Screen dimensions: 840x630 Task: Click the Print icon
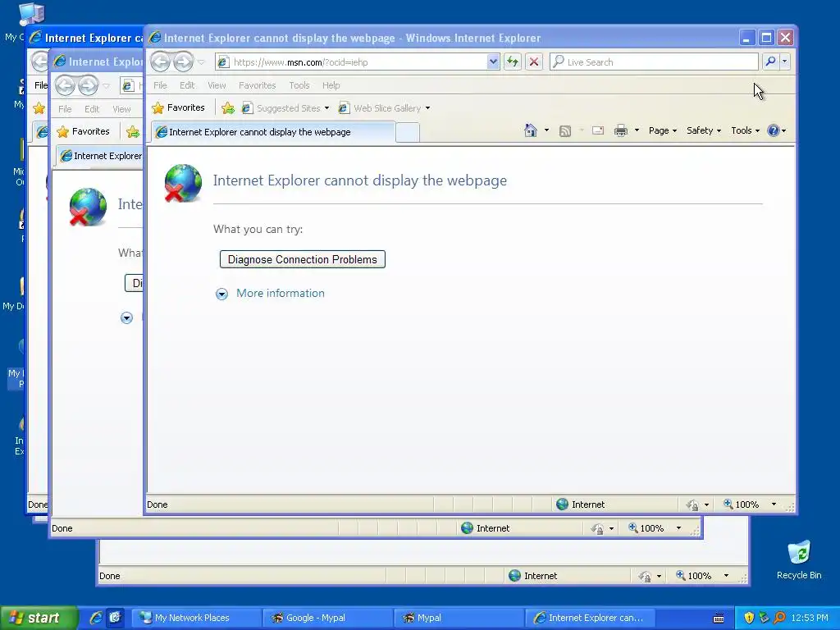coord(621,130)
